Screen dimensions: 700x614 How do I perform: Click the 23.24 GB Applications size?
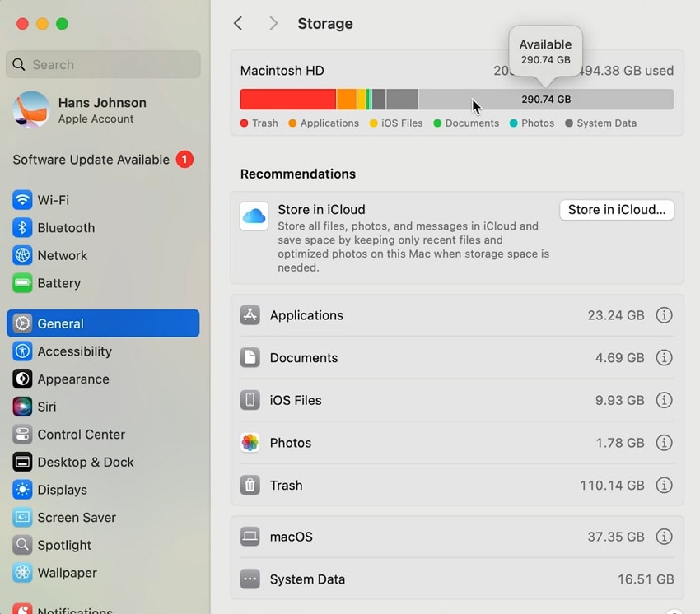coord(616,315)
